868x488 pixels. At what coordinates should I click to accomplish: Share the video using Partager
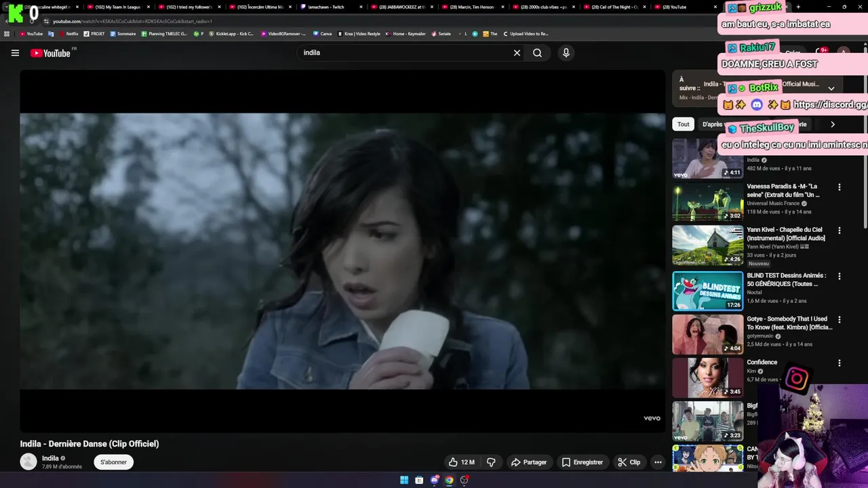pos(529,462)
